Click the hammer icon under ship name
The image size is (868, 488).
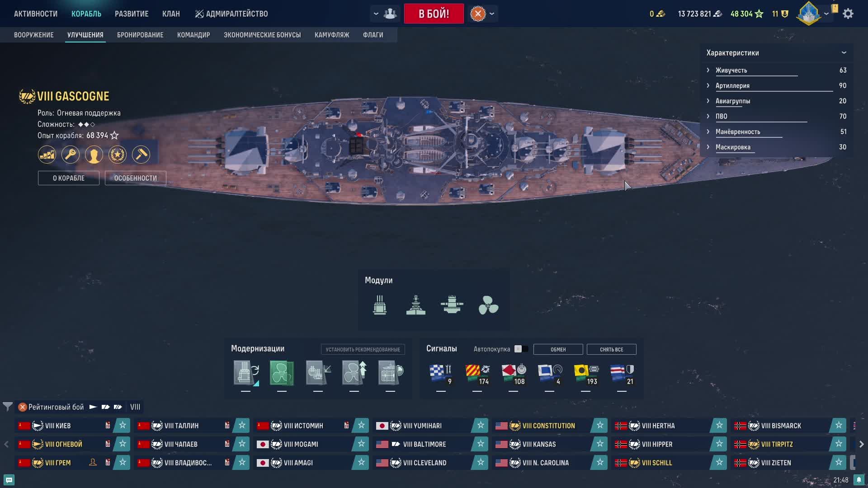pyautogui.click(x=141, y=155)
